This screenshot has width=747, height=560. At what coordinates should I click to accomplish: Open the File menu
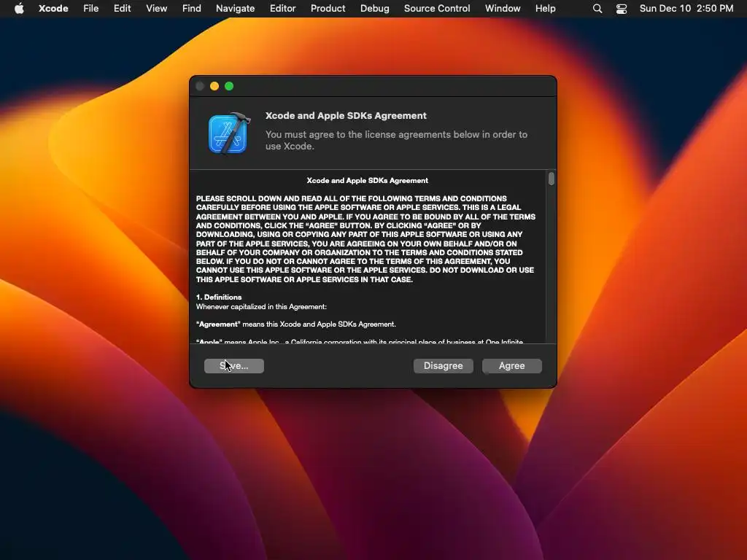[90, 9]
